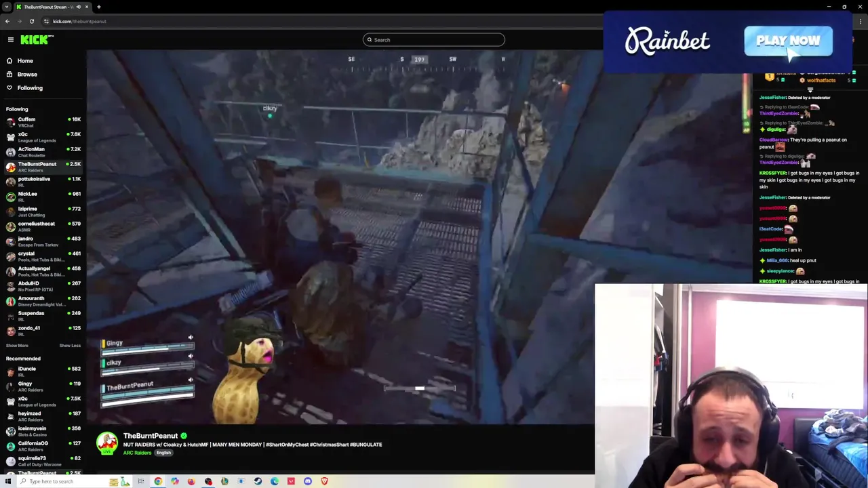Screen dimensions: 868x488
Task: Open zondo_41 channel
Action: click(x=43, y=331)
